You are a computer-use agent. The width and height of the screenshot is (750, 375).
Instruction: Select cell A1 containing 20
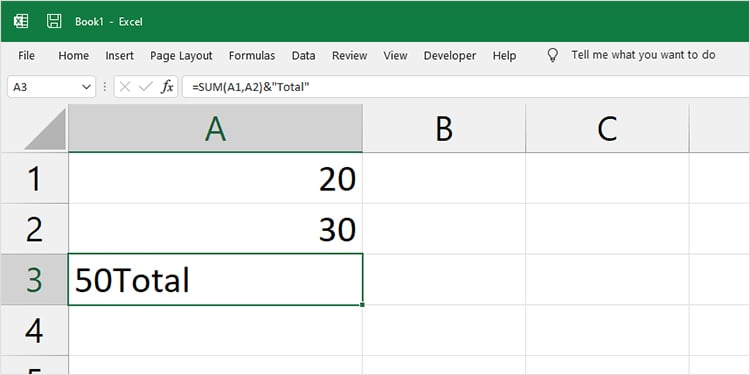coord(215,178)
